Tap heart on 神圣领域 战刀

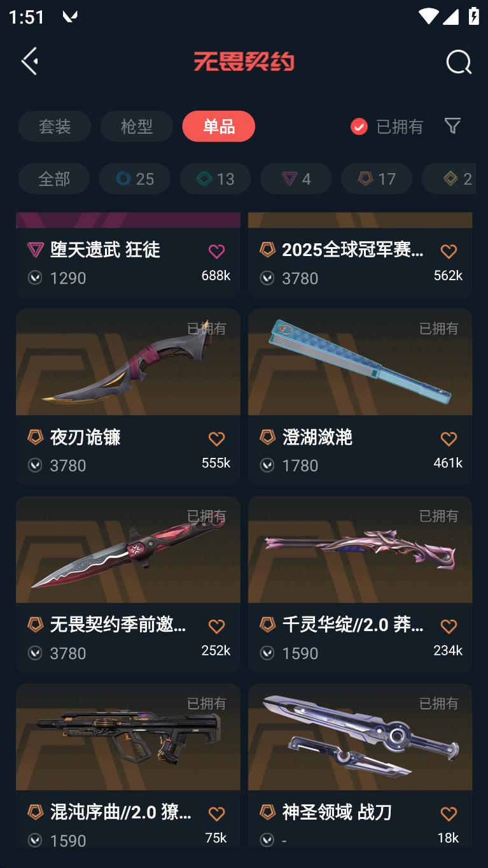click(449, 814)
